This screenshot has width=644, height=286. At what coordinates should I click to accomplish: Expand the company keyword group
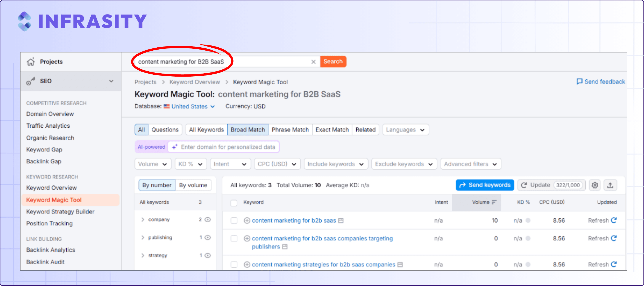point(143,220)
